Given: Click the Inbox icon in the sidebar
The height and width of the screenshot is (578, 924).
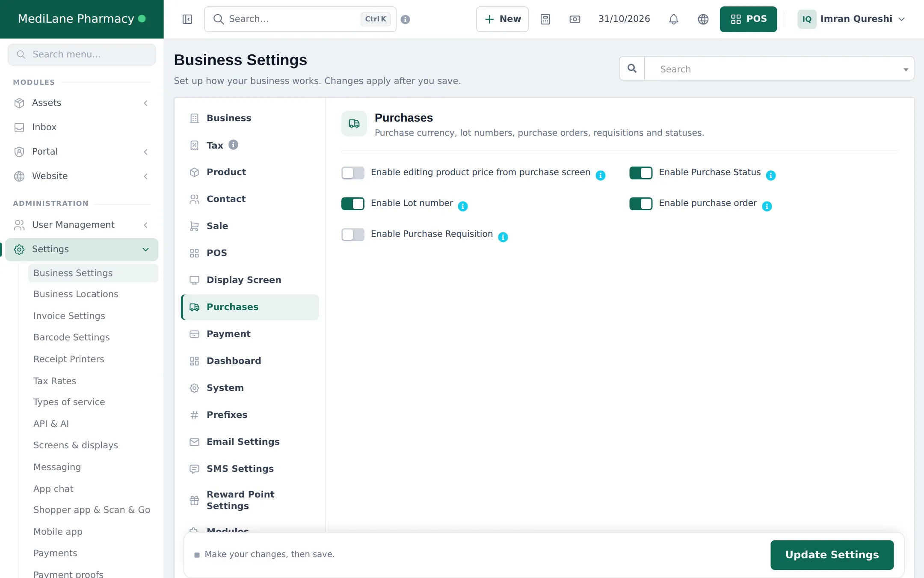Looking at the screenshot, I should click(19, 128).
